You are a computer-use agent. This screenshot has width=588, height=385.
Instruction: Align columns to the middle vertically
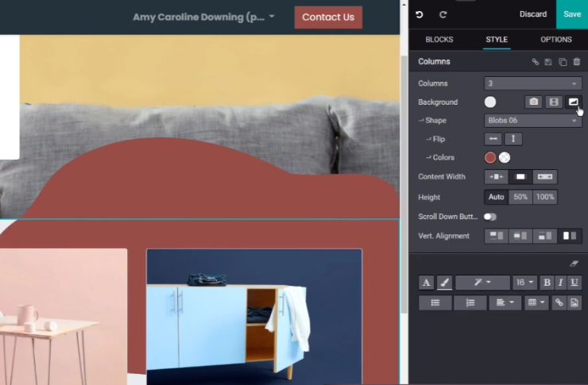click(520, 236)
